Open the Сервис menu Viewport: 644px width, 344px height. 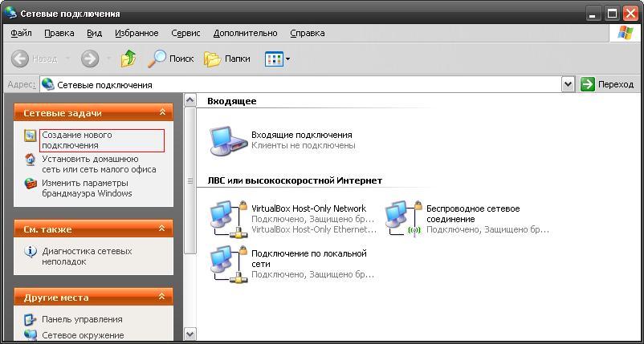185,33
